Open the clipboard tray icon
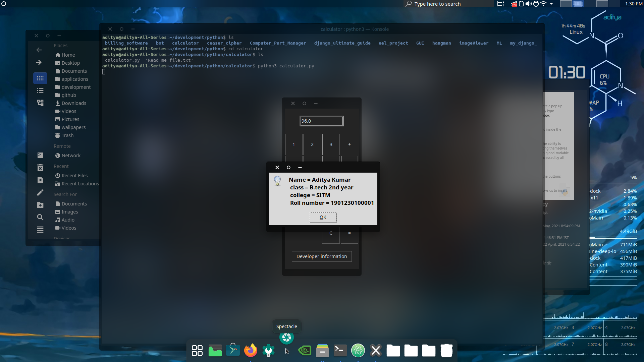The image size is (644, 362). coord(521,4)
